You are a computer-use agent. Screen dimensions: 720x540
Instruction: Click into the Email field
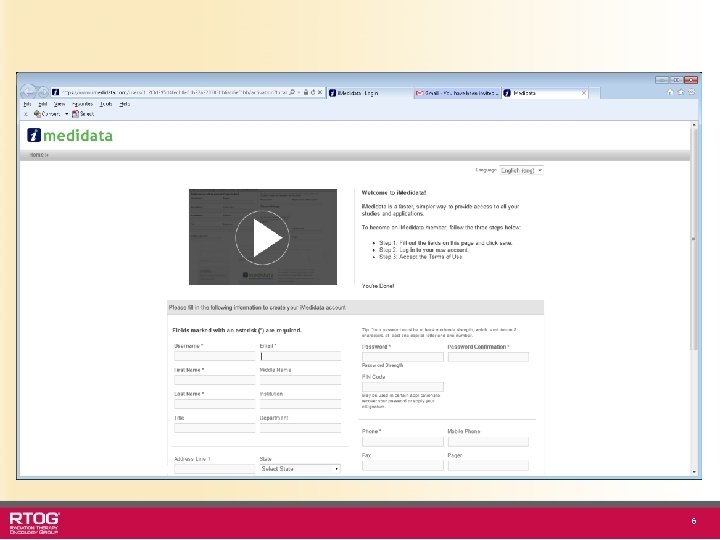coord(300,356)
